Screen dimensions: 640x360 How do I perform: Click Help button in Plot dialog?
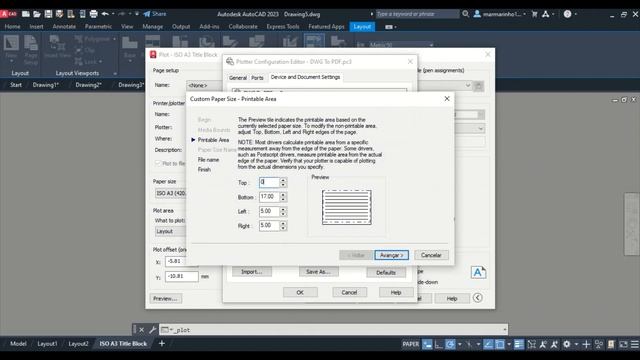click(x=451, y=298)
